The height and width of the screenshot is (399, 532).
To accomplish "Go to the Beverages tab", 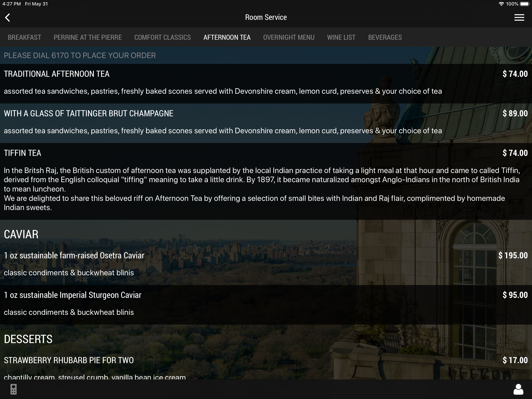I will (x=385, y=37).
